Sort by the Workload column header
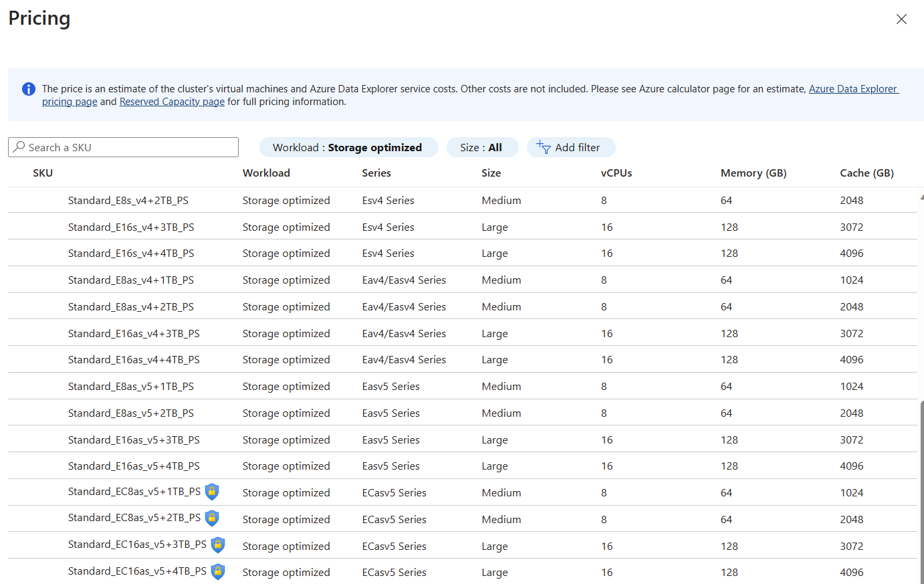Image resolution: width=924 pixels, height=584 pixels. (x=266, y=173)
